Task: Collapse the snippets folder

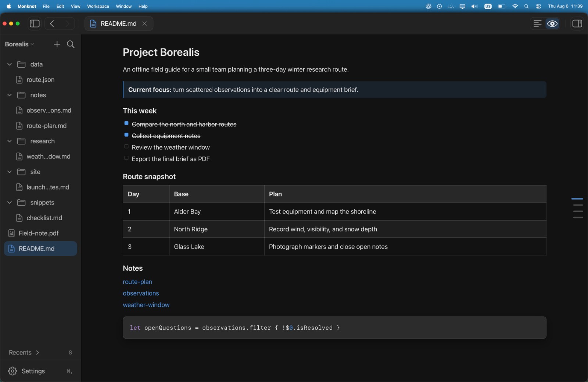Action: [10, 202]
